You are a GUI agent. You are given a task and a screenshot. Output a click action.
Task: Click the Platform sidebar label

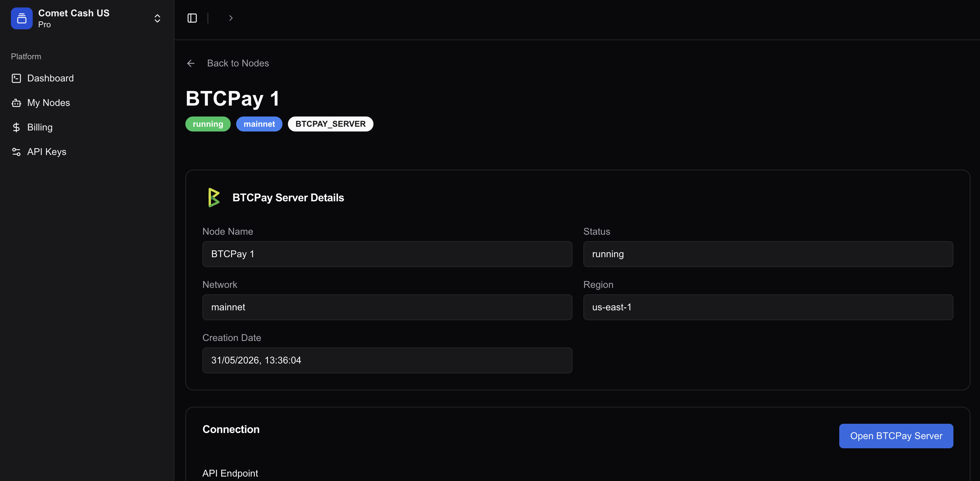click(x=26, y=57)
